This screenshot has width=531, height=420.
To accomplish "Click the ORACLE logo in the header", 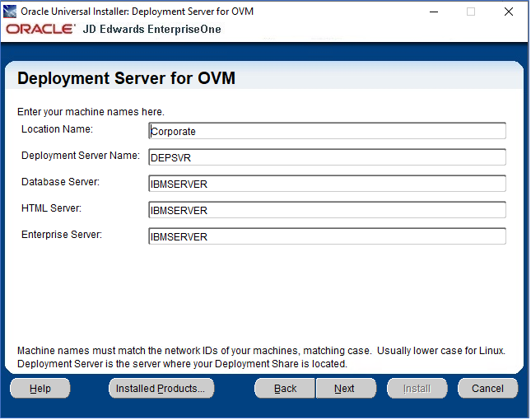I will pyautogui.click(x=40, y=30).
